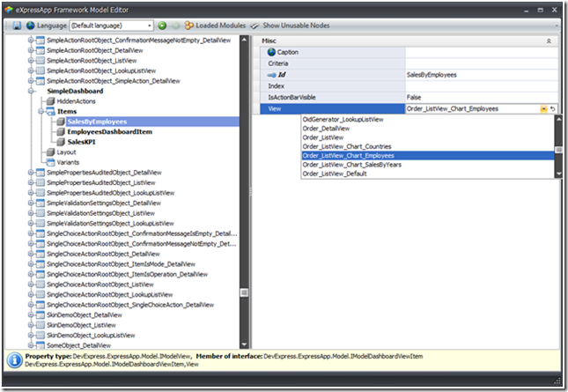Click the SalesKPI item icon
Screen dimensions: 568x392
coord(61,142)
